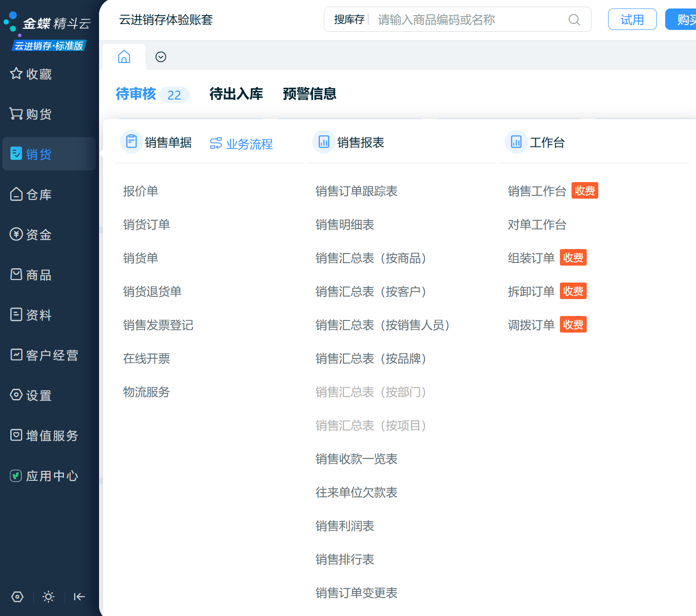
Task: Toggle the theme brightness sun icon
Action: (48, 596)
